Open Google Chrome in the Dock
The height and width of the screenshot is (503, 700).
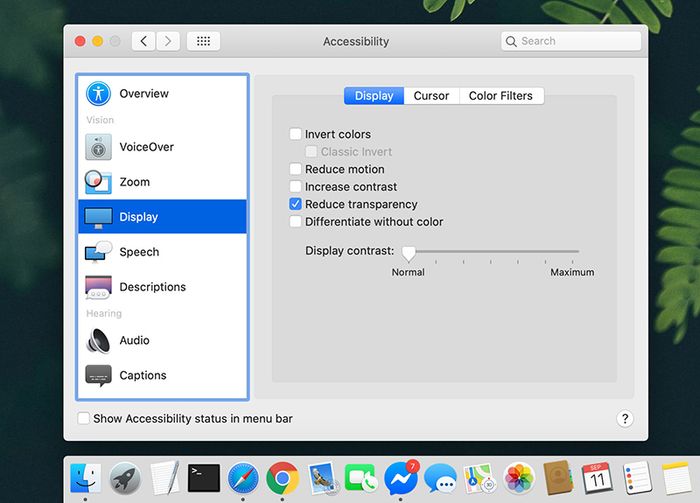coord(282,478)
